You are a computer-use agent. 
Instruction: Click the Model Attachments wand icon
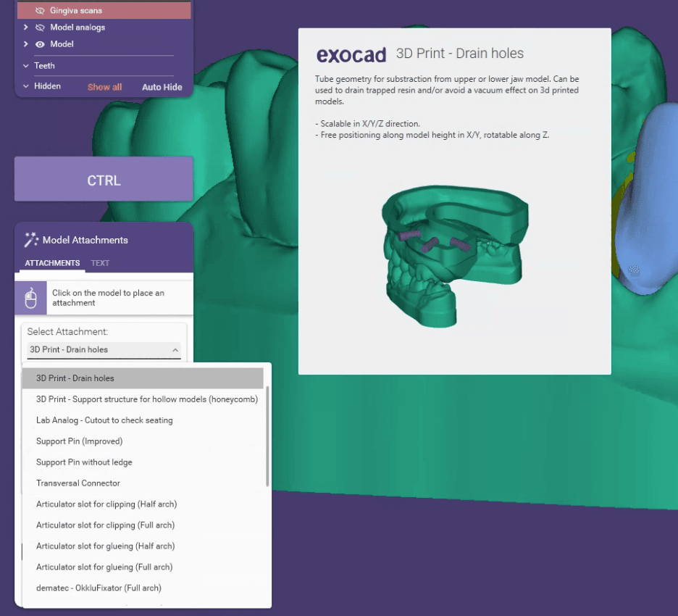(x=31, y=240)
